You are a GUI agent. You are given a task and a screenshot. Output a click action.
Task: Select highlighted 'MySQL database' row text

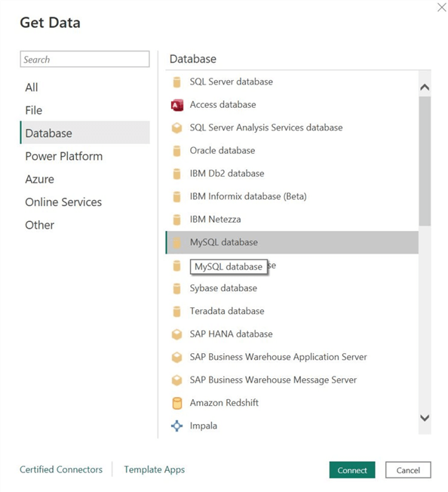point(224,242)
